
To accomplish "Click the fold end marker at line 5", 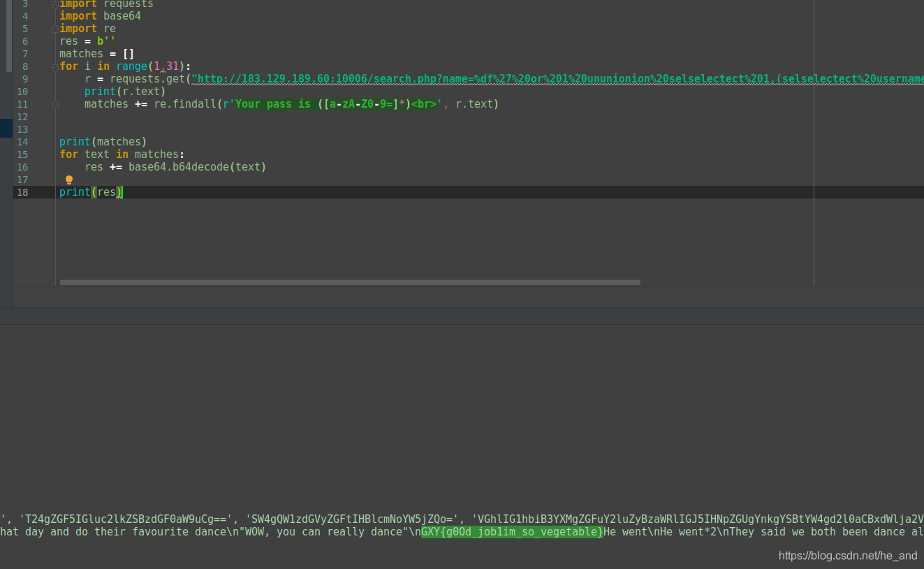I will [x=55, y=29].
